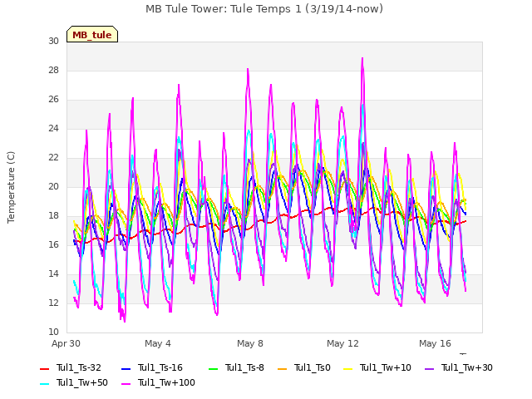Image resolution: width=532 pixels, height=399 pixels.
Task: Click the 18 y-axis tick label
Action: pos(53,216)
